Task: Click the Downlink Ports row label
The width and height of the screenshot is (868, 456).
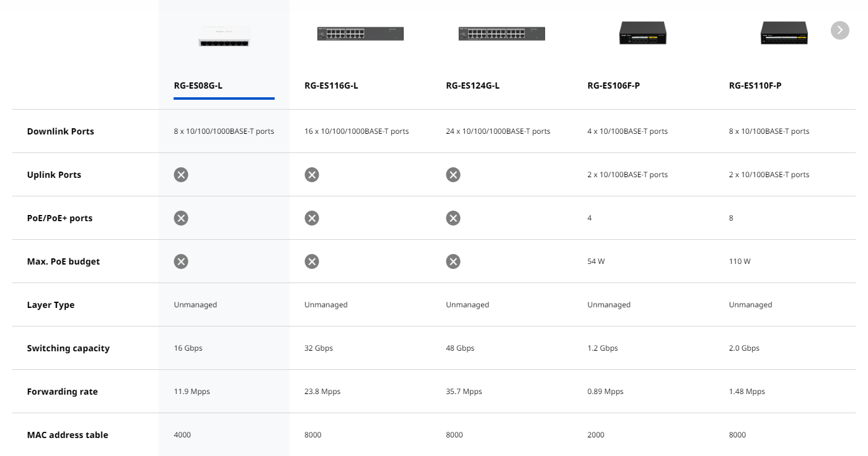Action: [61, 131]
